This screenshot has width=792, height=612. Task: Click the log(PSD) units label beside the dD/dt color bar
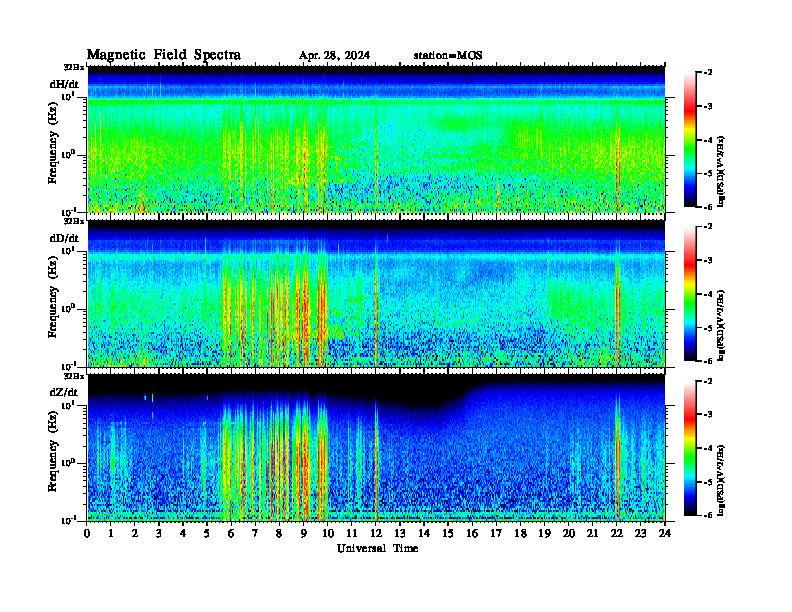721,325
